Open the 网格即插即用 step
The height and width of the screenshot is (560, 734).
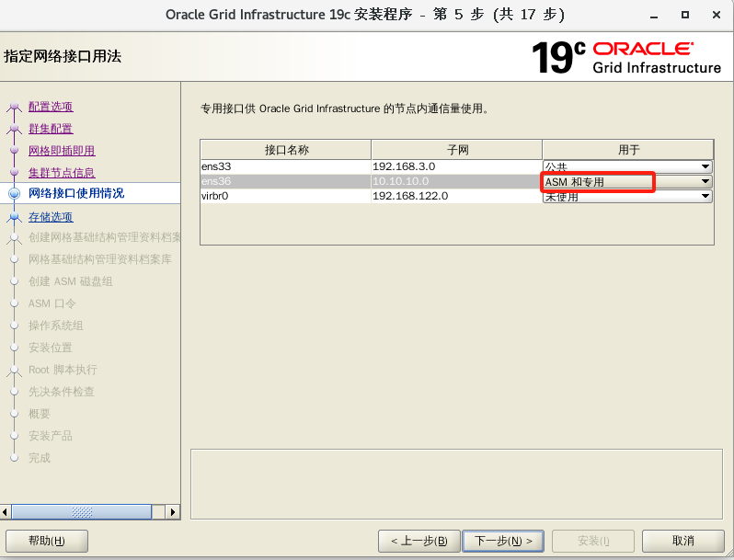point(62,151)
